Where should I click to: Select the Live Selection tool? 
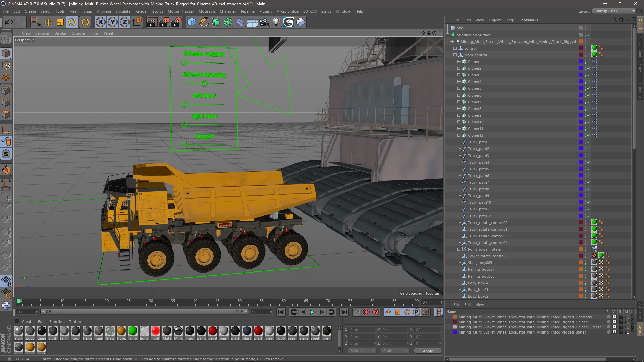pos(35,22)
